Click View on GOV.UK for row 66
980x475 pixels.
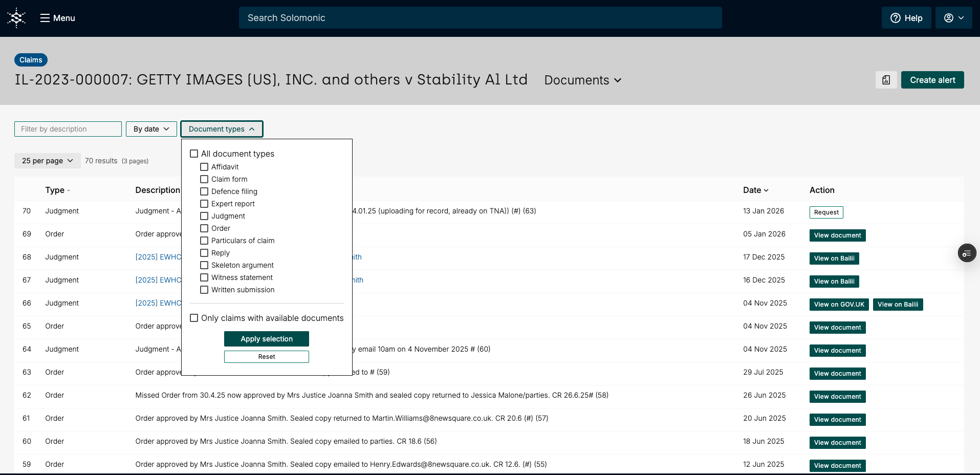pyautogui.click(x=839, y=305)
